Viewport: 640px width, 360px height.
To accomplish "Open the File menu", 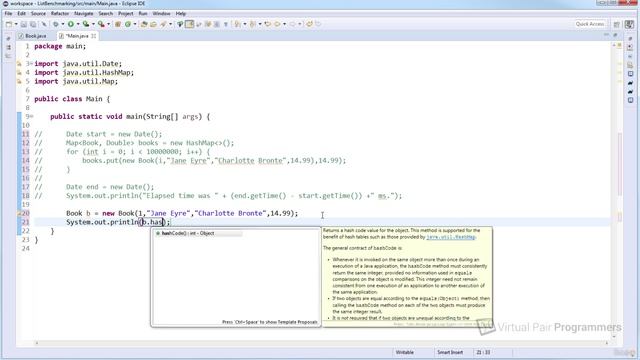I will 8,13.
